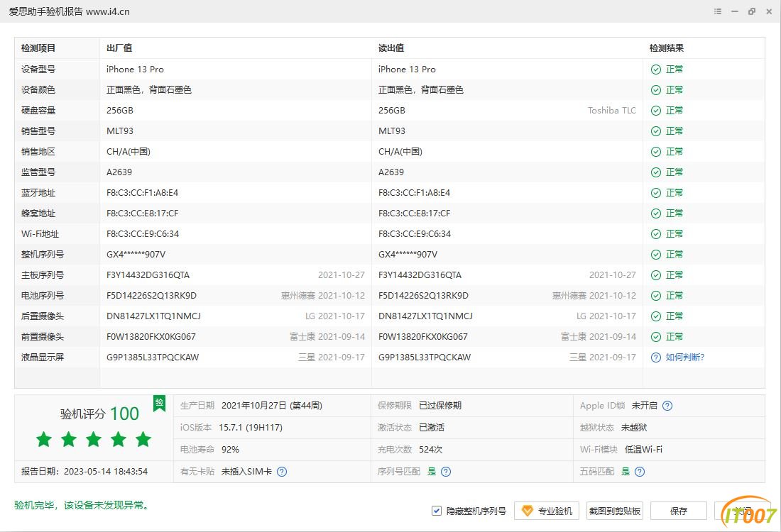The height and width of the screenshot is (532, 781).
Task: Click factory screen serial G9P1385L33TPQCKAW
Action: [153, 358]
